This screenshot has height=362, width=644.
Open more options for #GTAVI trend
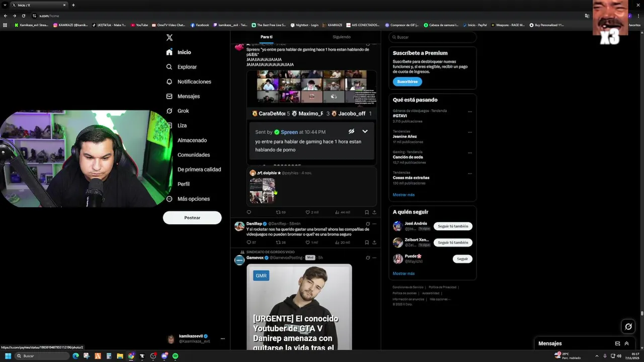[x=470, y=112]
